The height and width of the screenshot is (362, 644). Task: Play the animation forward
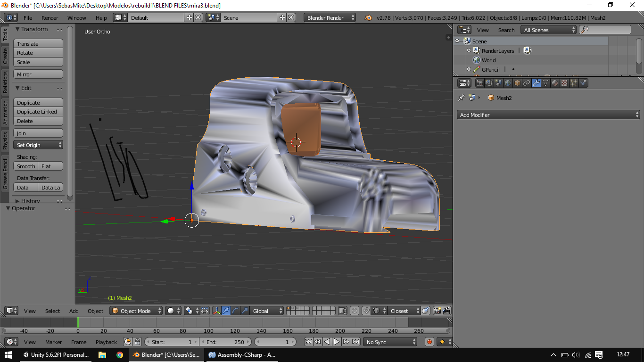pos(337,342)
